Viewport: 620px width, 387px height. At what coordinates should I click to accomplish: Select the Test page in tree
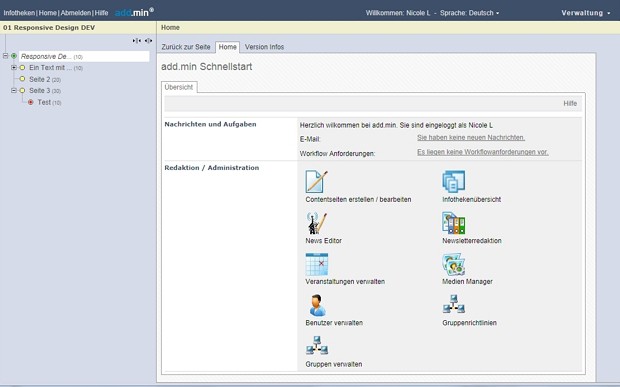point(44,102)
